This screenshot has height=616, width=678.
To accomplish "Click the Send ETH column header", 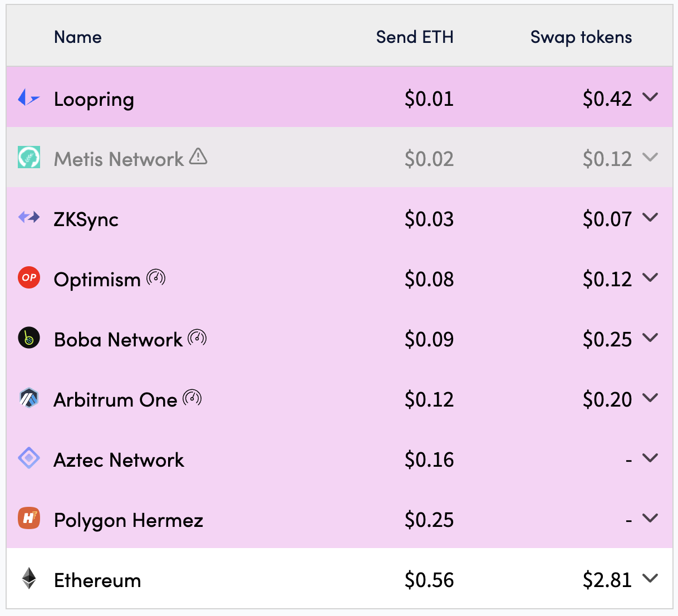I will coord(415,37).
